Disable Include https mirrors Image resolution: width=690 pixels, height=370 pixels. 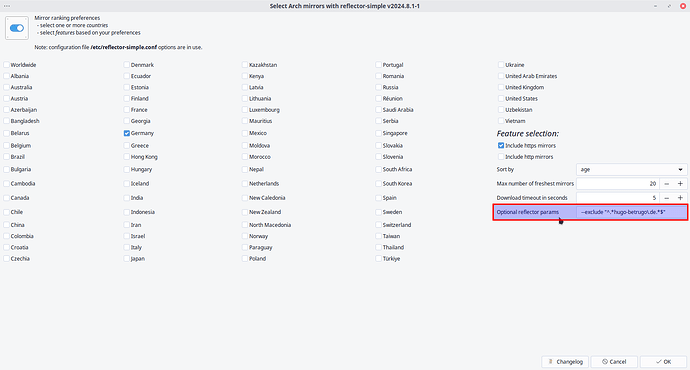[501, 145]
